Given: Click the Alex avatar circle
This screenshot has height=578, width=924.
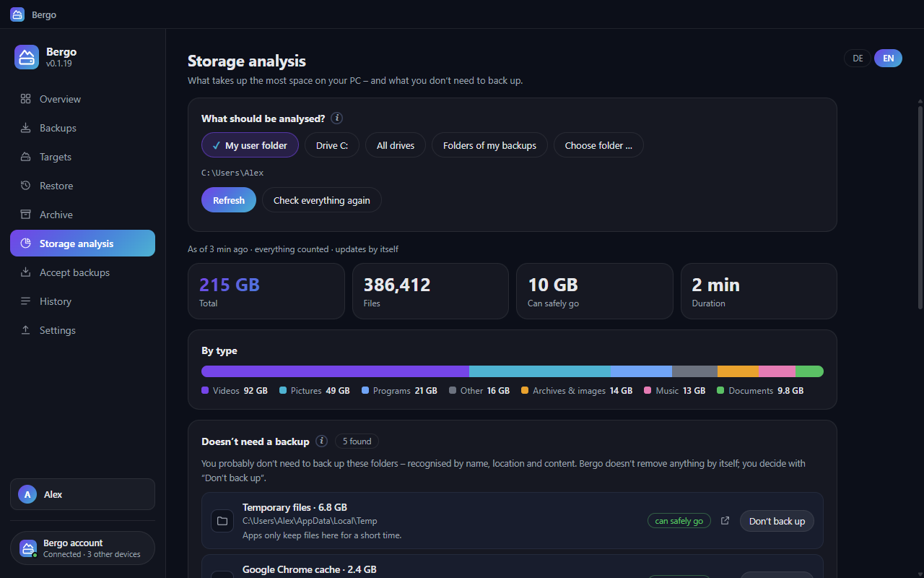Looking at the screenshot, I should [27, 494].
